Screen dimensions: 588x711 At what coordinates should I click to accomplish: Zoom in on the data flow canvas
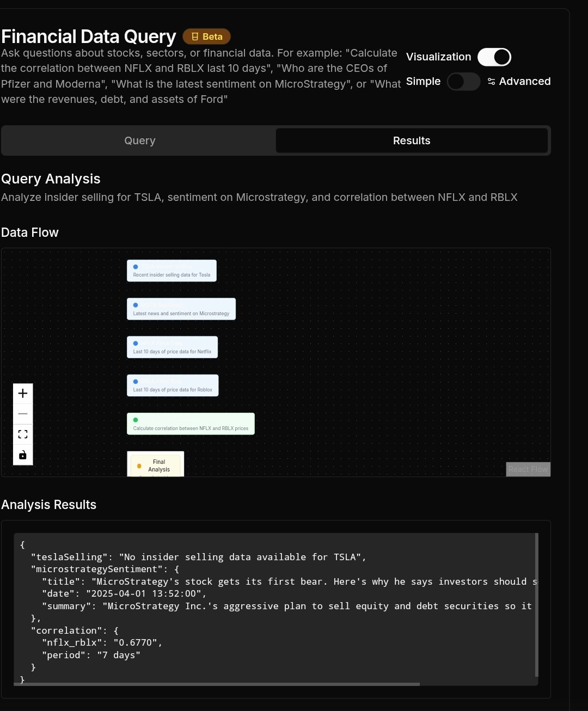23,393
